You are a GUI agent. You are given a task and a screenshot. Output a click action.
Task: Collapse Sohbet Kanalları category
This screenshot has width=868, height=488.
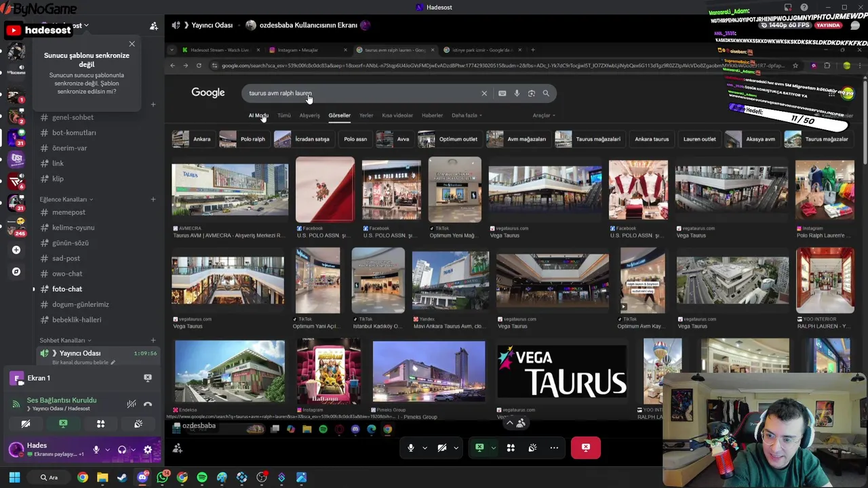pos(65,340)
